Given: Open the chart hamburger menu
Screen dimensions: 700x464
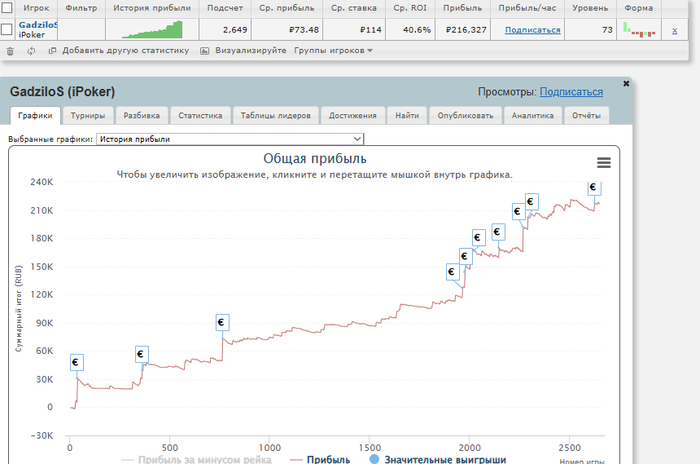Looking at the screenshot, I should (x=603, y=162).
